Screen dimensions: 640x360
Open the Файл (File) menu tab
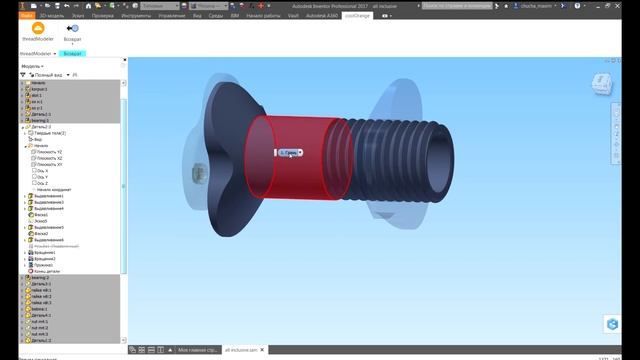pos(27,16)
